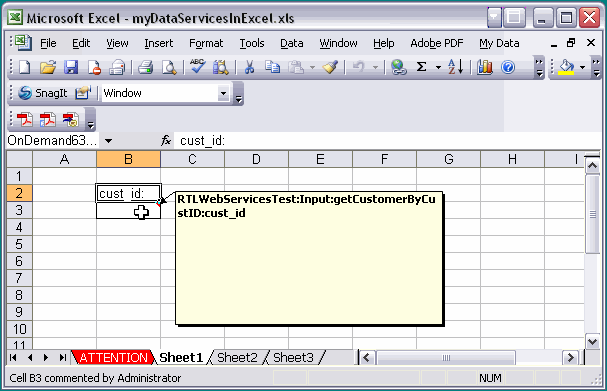This screenshot has height=391, width=607.
Task: Click the Name Box showing OnDemand63
Action: 52,141
